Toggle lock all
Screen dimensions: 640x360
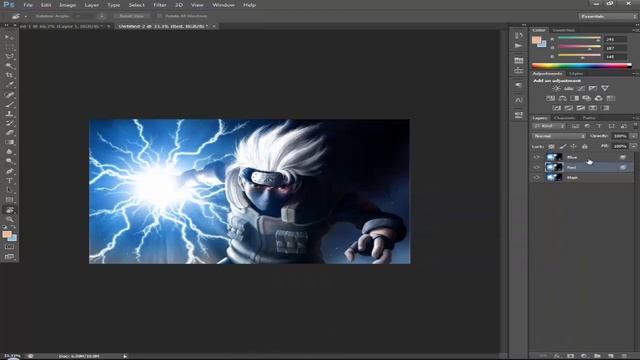584,146
